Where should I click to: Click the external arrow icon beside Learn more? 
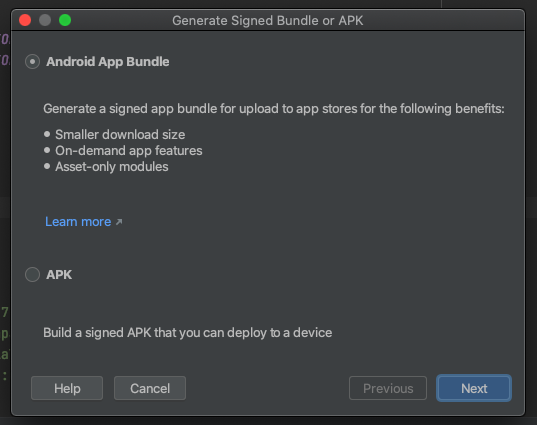tap(119, 222)
